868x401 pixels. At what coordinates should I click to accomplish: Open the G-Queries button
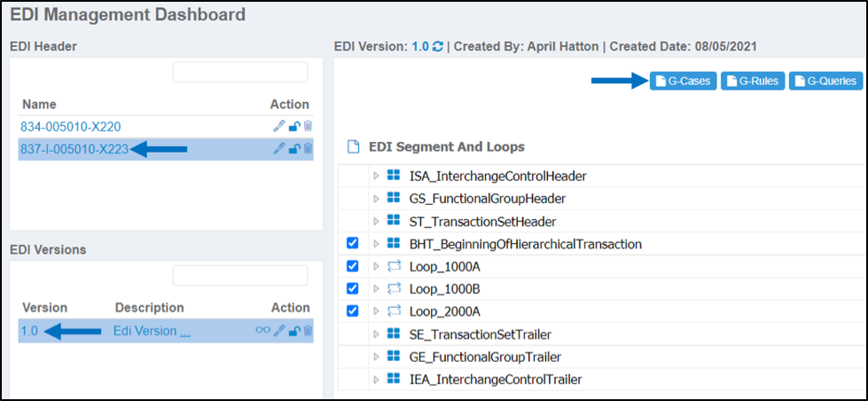tap(826, 81)
